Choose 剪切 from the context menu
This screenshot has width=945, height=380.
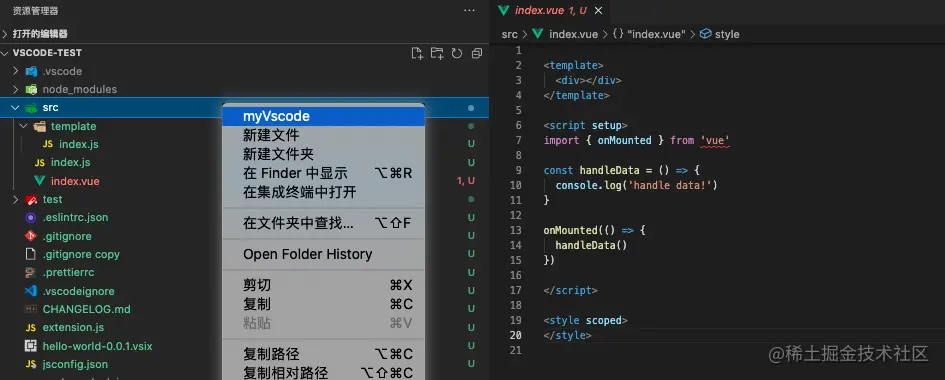324,285
